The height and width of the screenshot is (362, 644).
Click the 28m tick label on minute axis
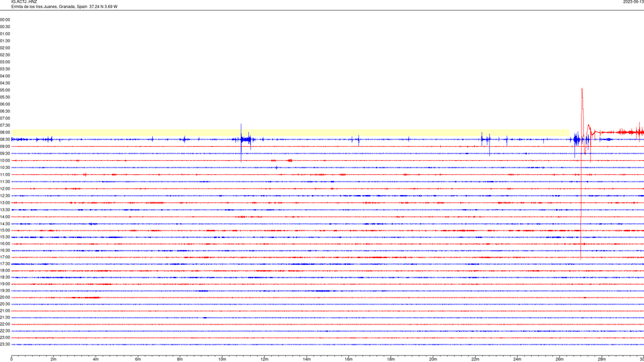pos(602,359)
